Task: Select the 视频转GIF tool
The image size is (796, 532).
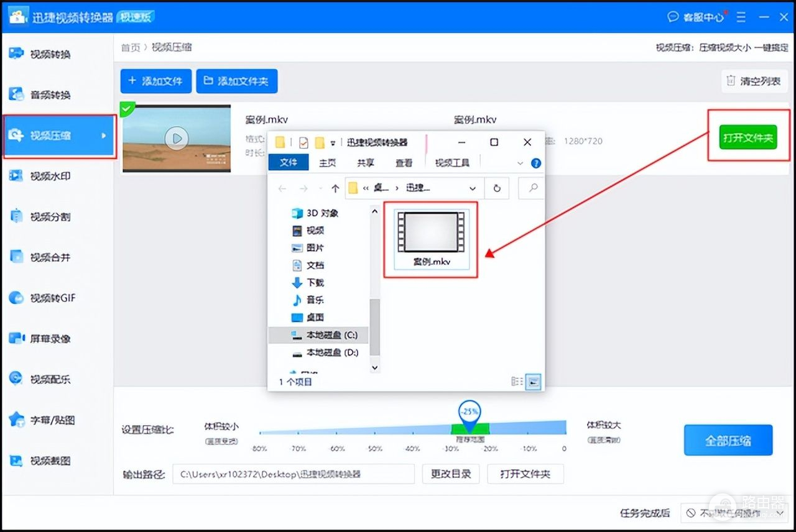Action: pyautogui.click(x=52, y=298)
